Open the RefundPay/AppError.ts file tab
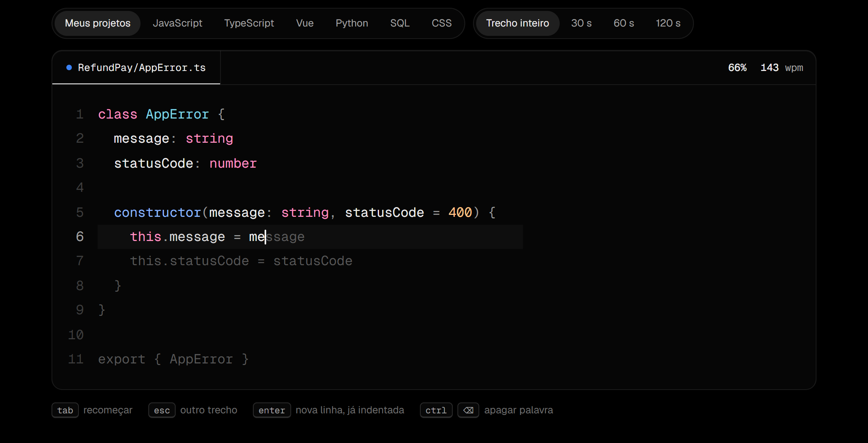The image size is (868, 443). [136, 67]
